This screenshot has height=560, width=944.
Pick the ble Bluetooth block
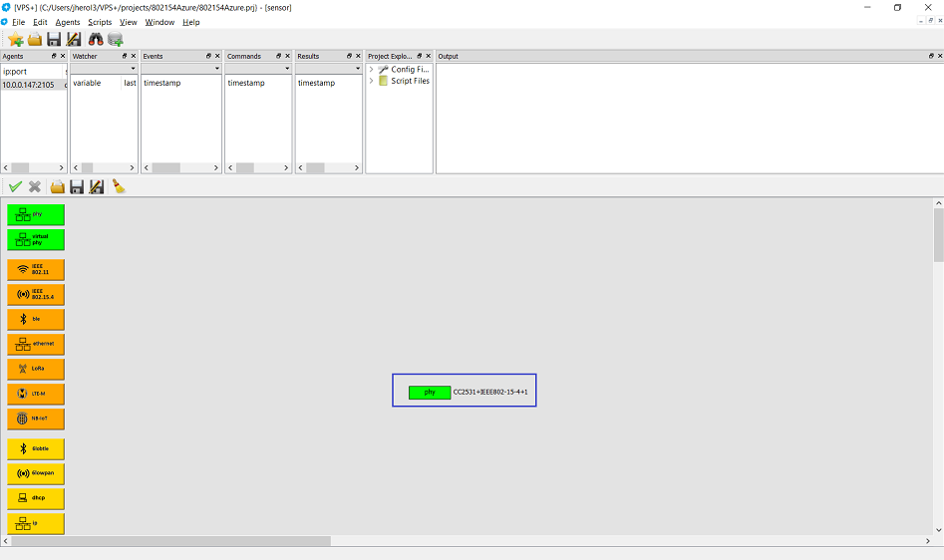tap(36, 320)
